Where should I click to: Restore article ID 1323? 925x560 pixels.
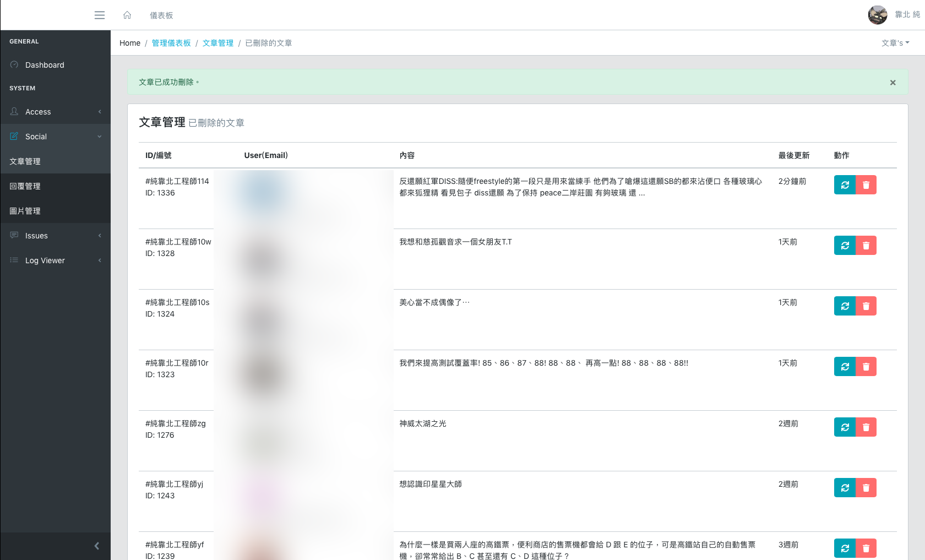click(845, 367)
